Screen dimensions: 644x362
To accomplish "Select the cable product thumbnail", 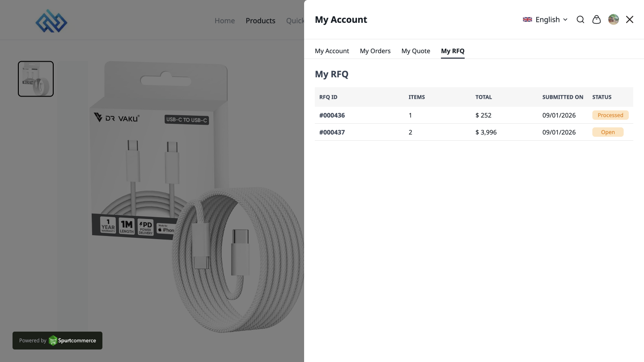I will pyautogui.click(x=36, y=79).
